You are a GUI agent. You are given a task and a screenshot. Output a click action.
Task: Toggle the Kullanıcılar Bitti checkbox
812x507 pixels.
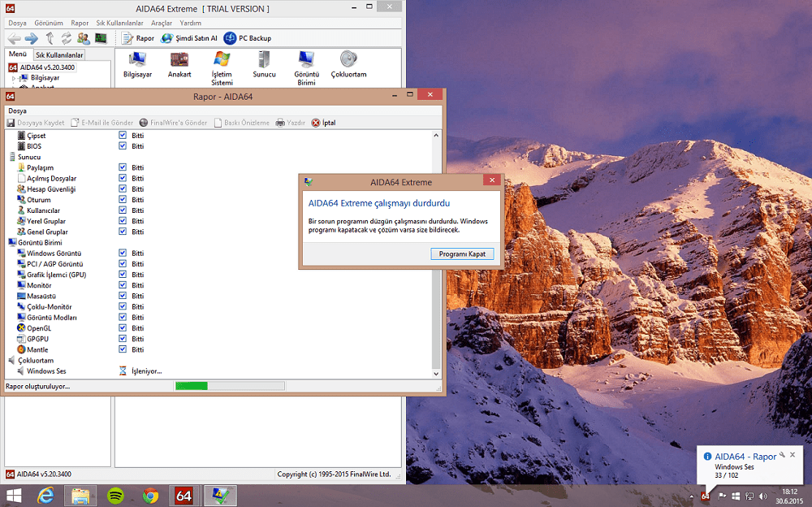[x=123, y=210]
